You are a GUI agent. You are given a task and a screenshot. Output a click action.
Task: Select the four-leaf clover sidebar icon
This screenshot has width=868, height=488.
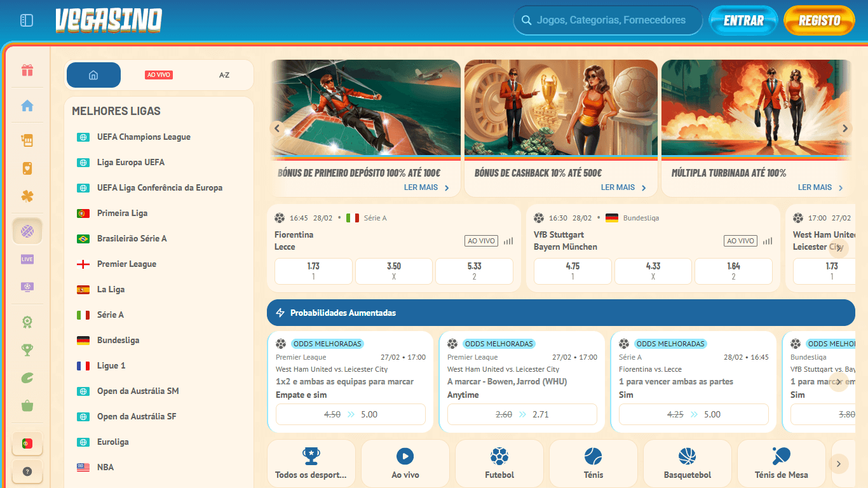click(27, 196)
